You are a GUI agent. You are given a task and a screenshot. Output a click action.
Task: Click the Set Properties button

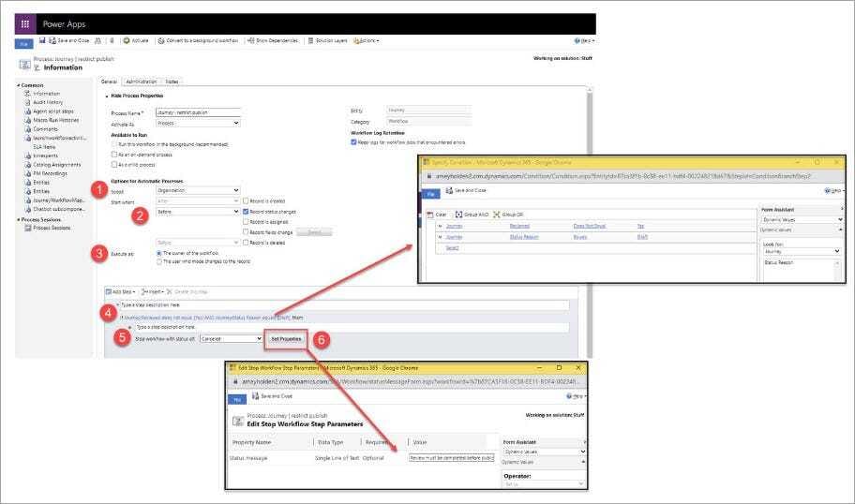pyautogui.click(x=286, y=339)
